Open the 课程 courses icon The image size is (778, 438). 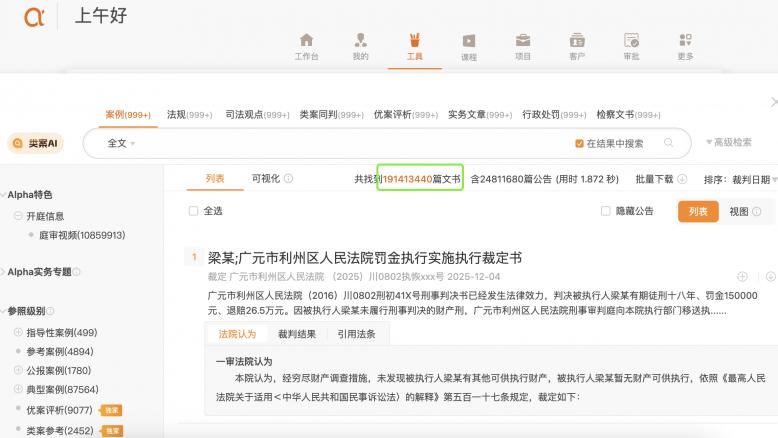coord(469,41)
